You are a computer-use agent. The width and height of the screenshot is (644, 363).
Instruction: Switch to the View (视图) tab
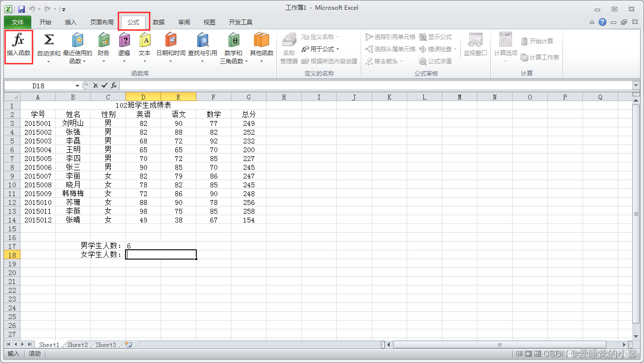pos(209,22)
